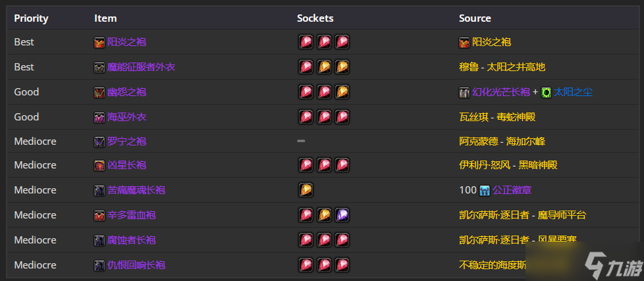The width and height of the screenshot is (644, 281).
Task: Click the Source column header
Action: [475, 18]
